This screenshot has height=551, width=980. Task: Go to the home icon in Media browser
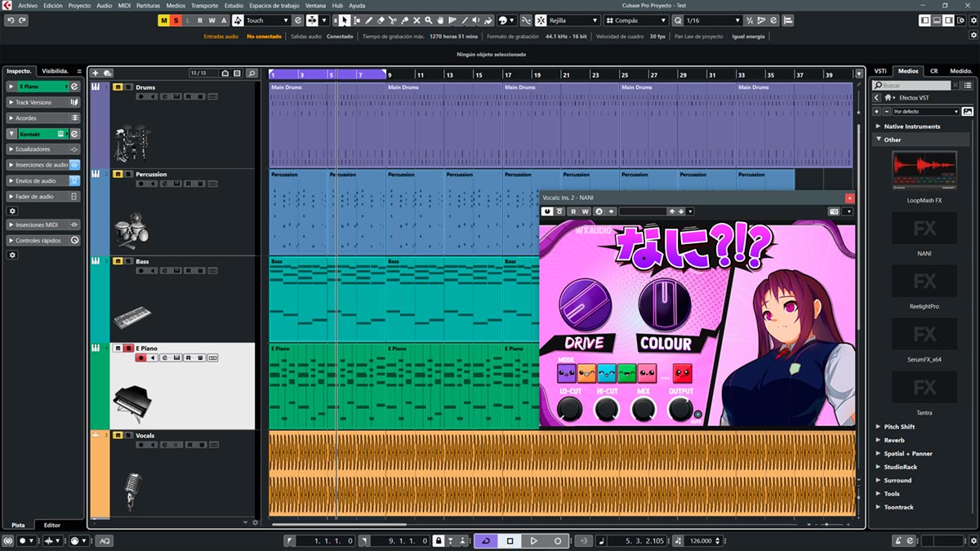888,98
